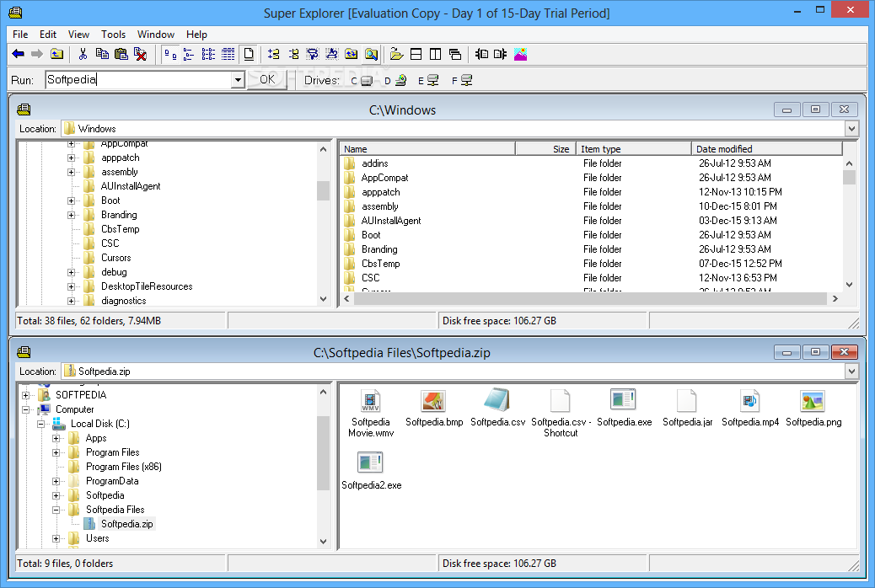Toggle the blank page toolbar button
Image resolution: width=875 pixels, height=588 pixels.
pyautogui.click(x=249, y=54)
